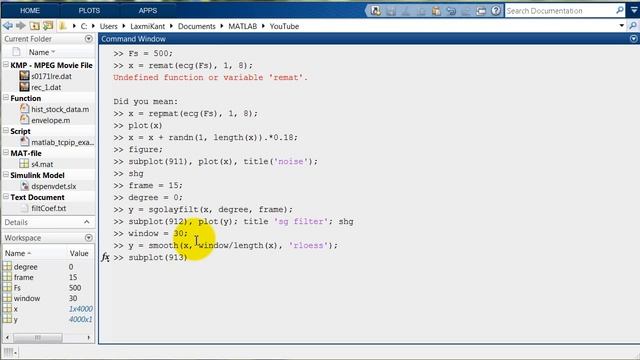The image size is (640, 360).
Task: Switch to the APPS tab
Action: pos(148,11)
